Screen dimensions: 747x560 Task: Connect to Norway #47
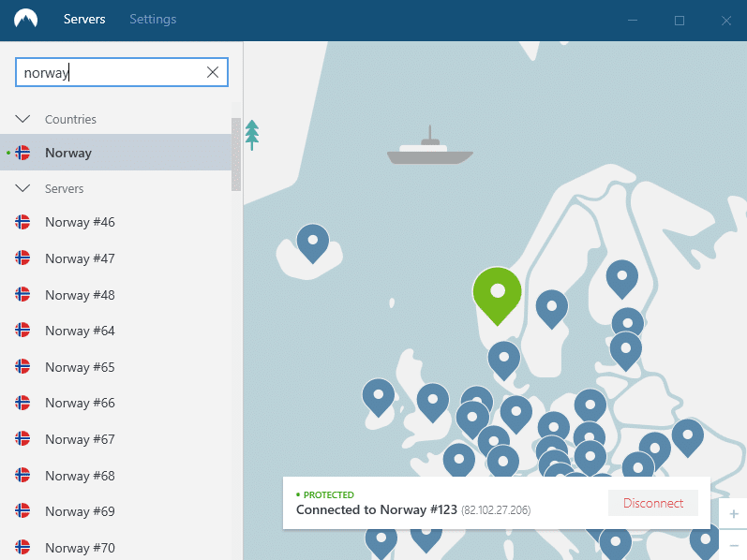pos(116,258)
